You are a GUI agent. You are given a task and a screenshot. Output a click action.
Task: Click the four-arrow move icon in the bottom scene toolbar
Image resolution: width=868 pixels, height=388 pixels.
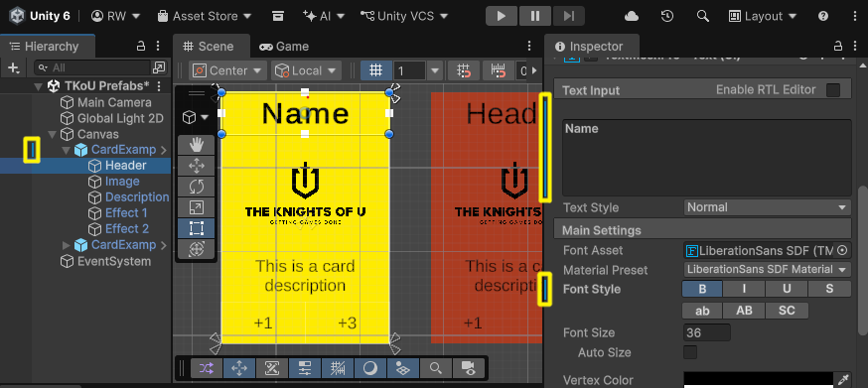point(239,368)
